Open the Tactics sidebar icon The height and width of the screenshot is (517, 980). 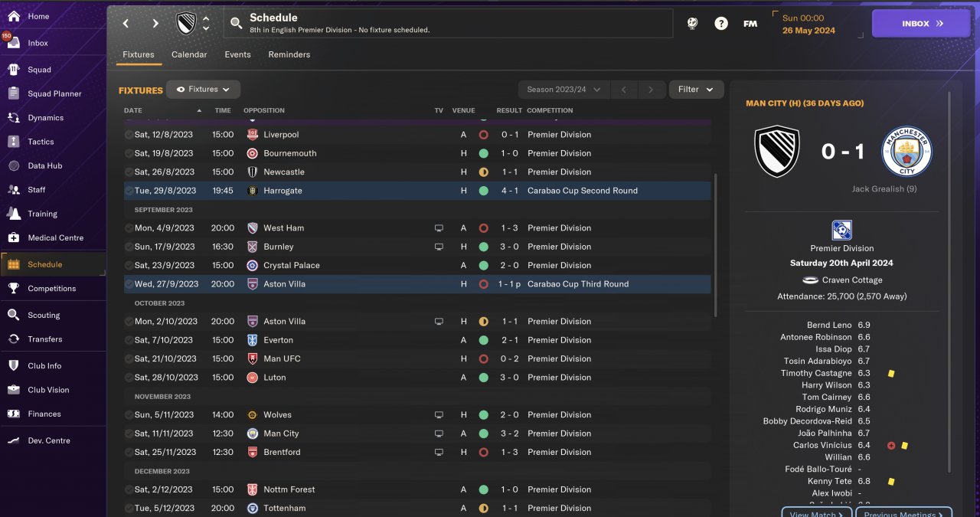pos(14,142)
